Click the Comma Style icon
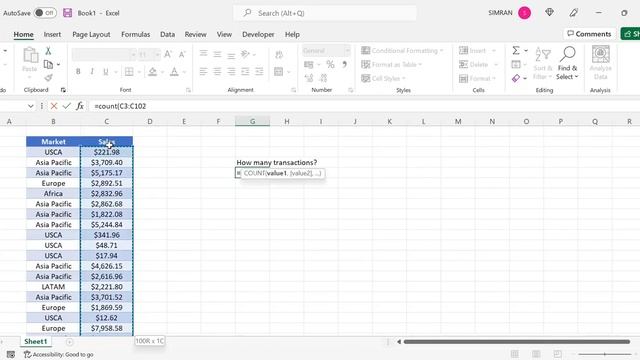Viewport: 640px width, 360px height. [x=344, y=64]
